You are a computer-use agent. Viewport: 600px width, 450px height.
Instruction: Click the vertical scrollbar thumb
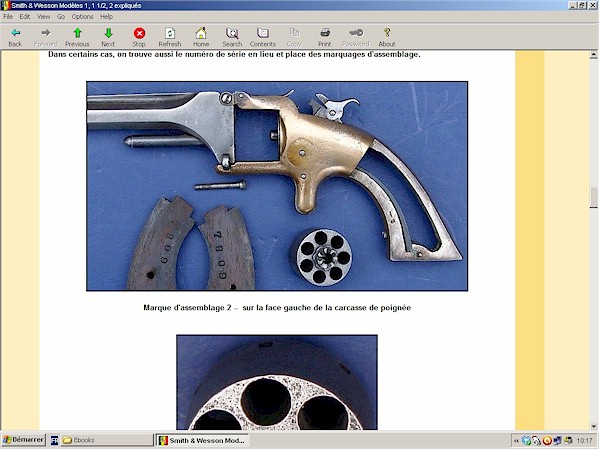tap(593, 197)
